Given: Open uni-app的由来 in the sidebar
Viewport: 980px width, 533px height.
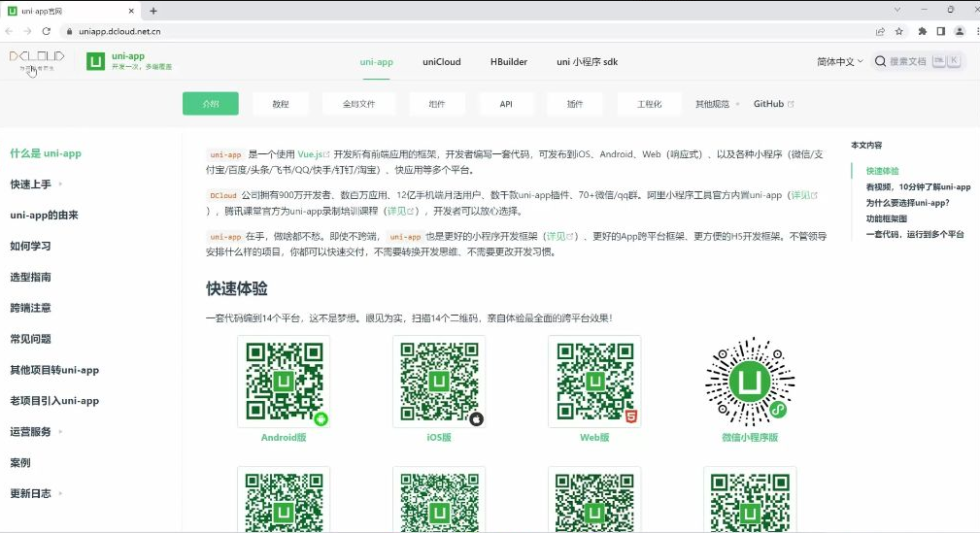Looking at the screenshot, I should tap(44, 215).
